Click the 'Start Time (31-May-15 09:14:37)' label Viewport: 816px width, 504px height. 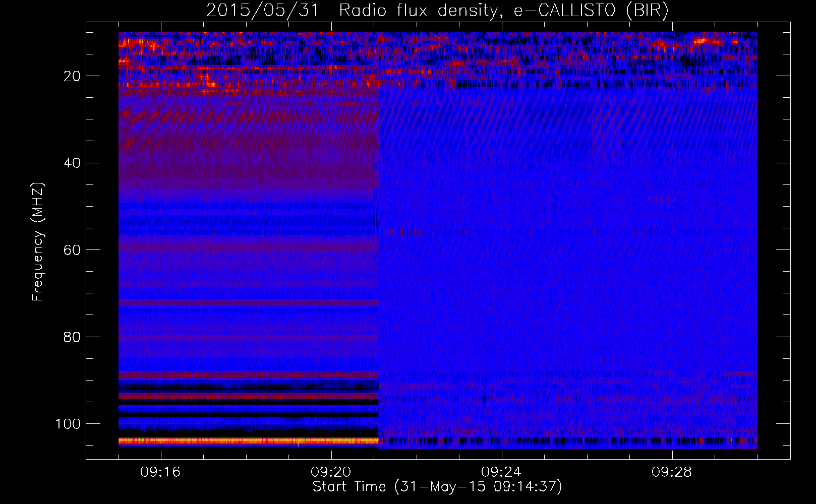tap(437, 487)
